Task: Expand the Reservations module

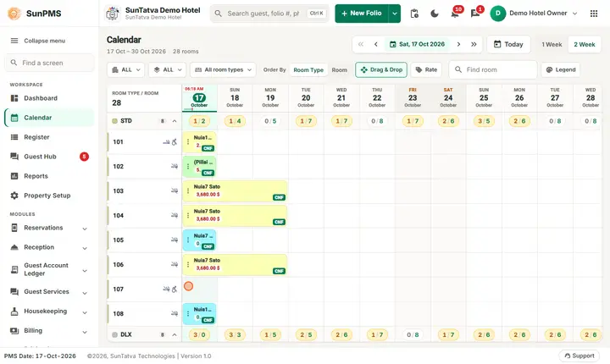Action: (x=49, y=228)
